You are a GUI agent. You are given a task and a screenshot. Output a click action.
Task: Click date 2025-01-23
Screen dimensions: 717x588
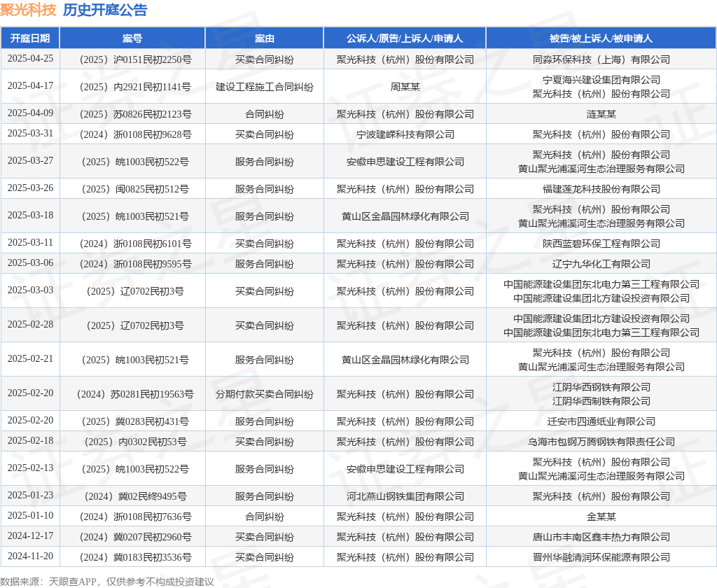click(x=30, y=496)
